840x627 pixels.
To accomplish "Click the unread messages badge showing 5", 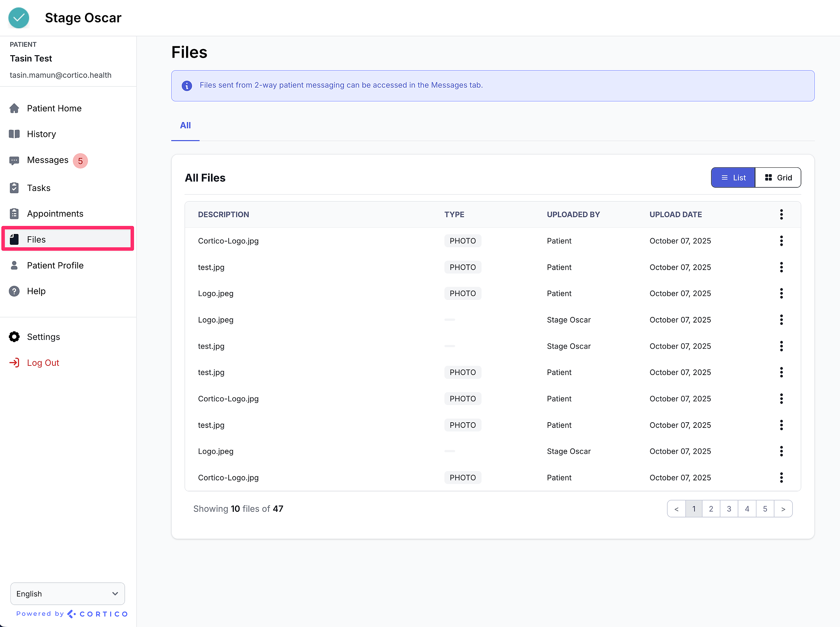I will tap(80, 160).
